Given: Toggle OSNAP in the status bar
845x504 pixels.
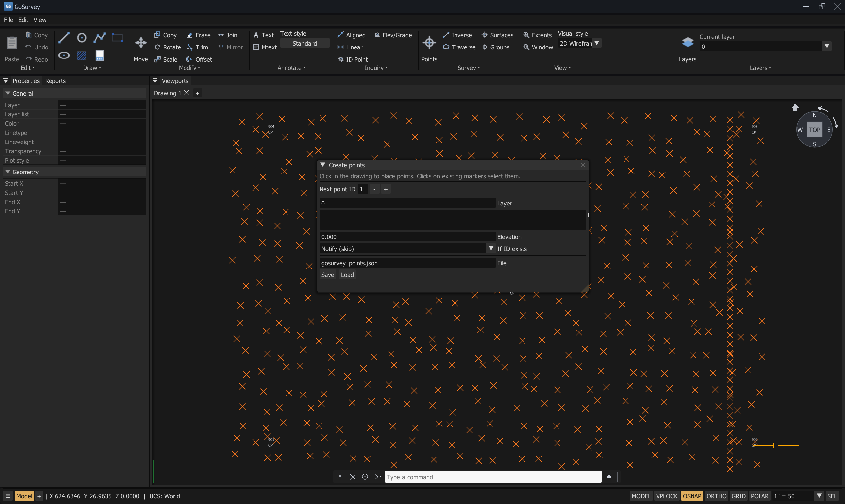Looking at the screenshot, I should click(692, 496).
